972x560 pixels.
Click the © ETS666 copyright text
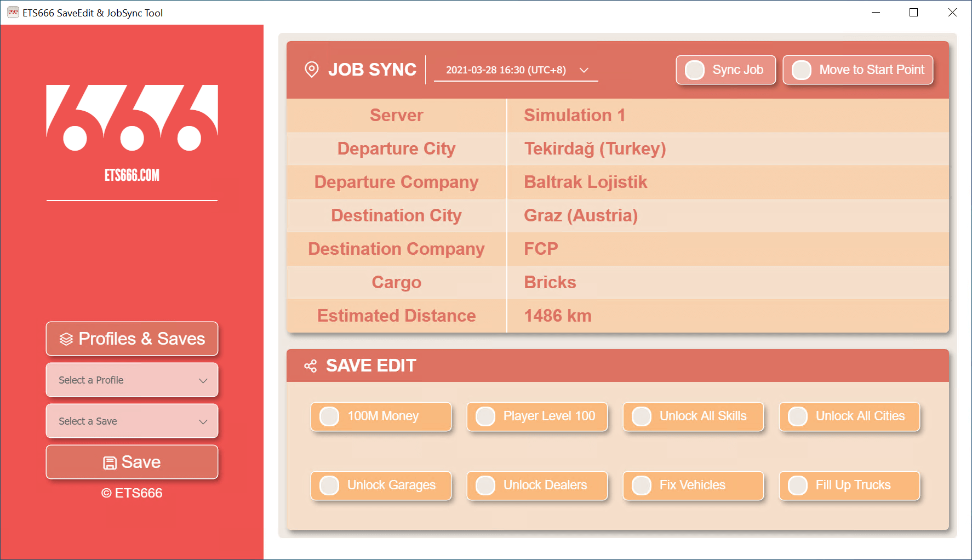[132, 493]
